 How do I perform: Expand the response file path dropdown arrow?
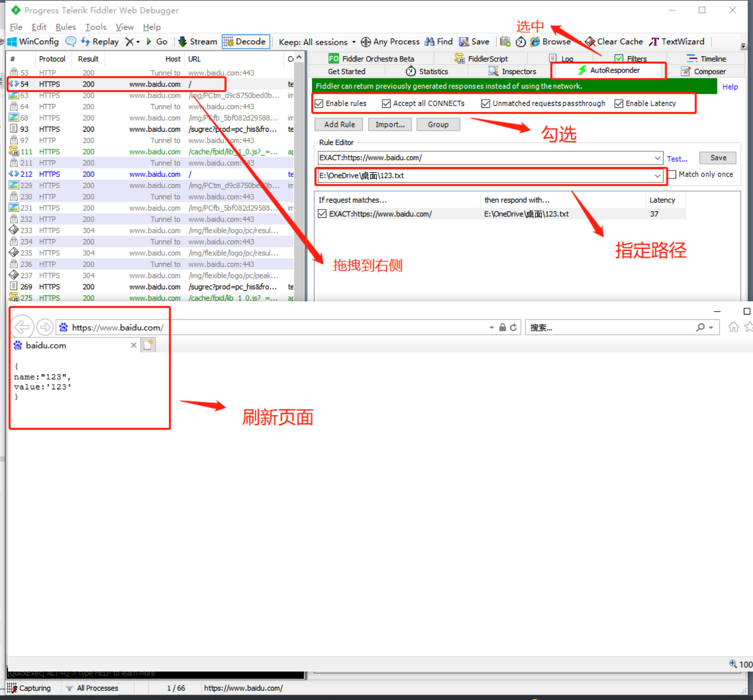(x=657, y=175)
